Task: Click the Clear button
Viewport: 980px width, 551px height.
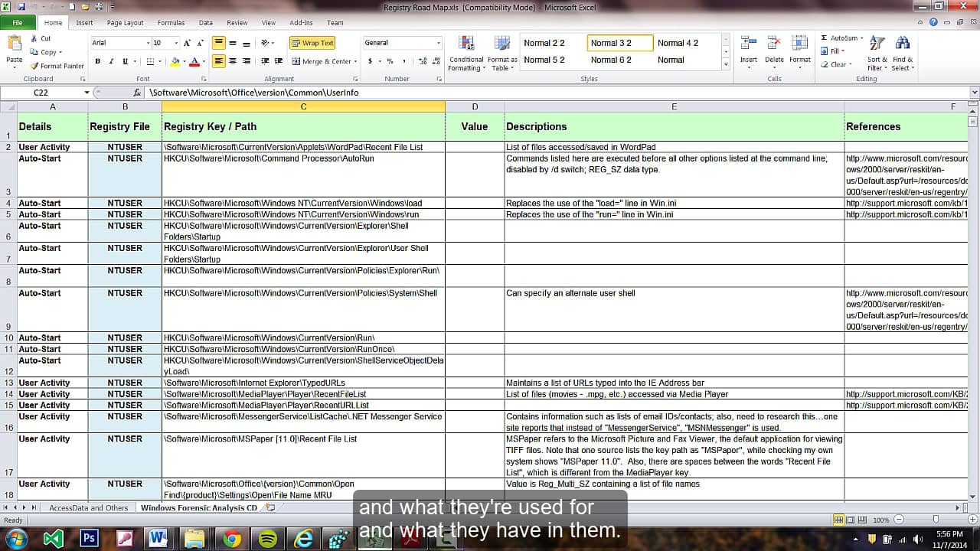Action: click(x=836, y=64)
